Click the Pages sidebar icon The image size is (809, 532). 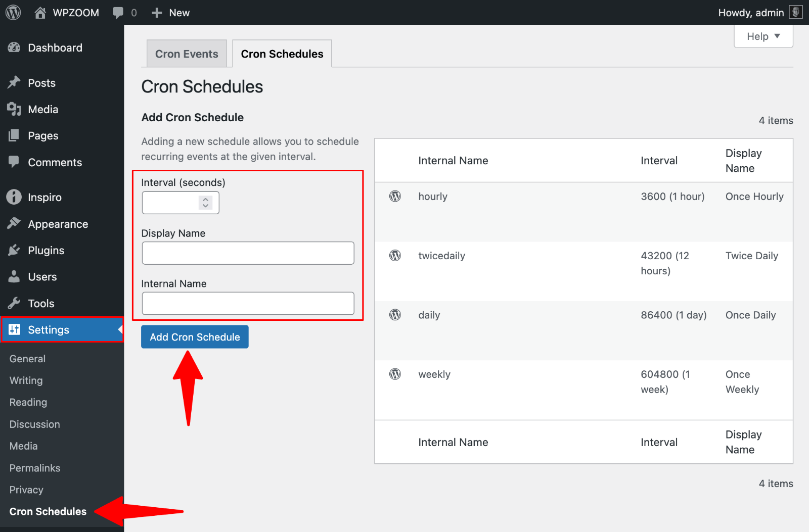pos(14,135)
